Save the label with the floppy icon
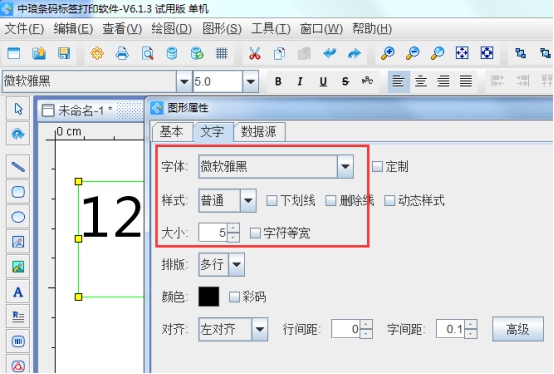 click(x=64, y=54)
